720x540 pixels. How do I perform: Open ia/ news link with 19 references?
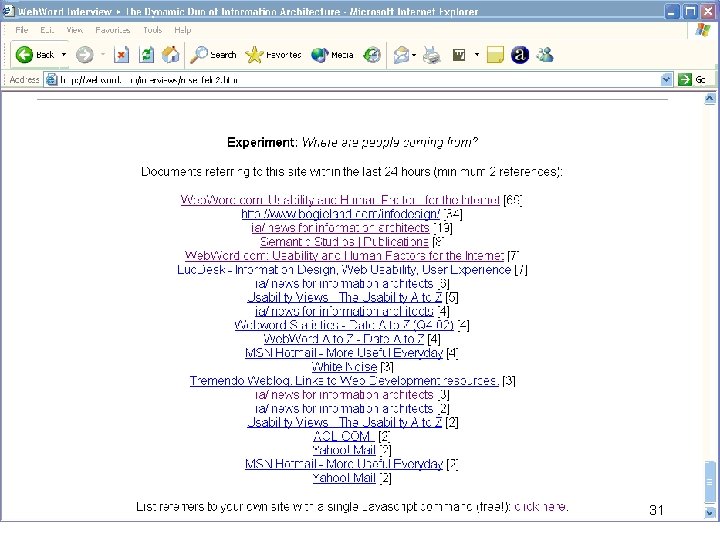click(x=340, y=228)
